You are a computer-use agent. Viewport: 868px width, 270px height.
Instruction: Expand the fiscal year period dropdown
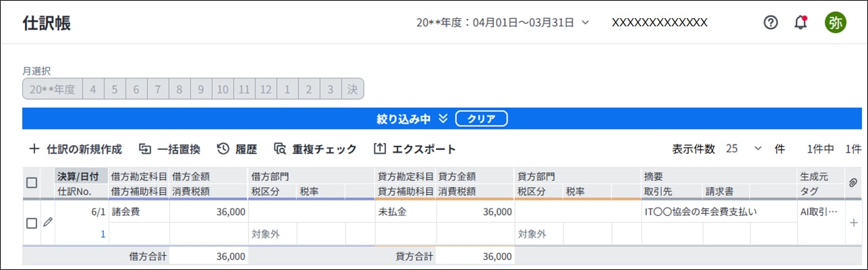click(503, 22)
